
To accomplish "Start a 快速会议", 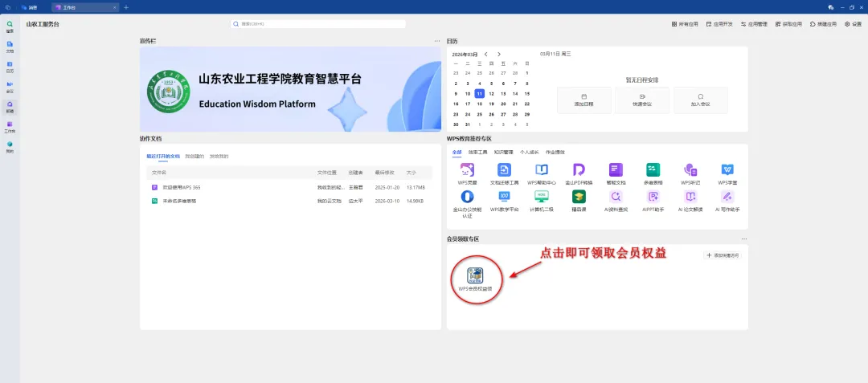I will pos(642,100).
